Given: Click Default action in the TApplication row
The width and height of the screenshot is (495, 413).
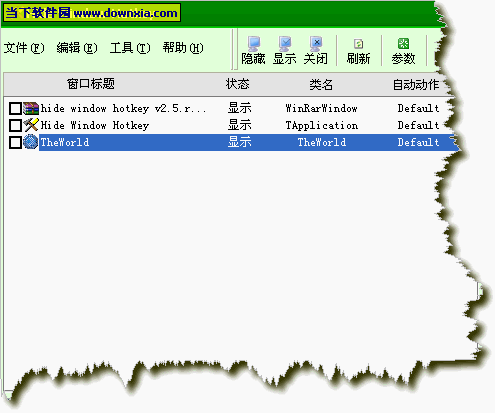Looking at the screenshot, I should [418, 125].
